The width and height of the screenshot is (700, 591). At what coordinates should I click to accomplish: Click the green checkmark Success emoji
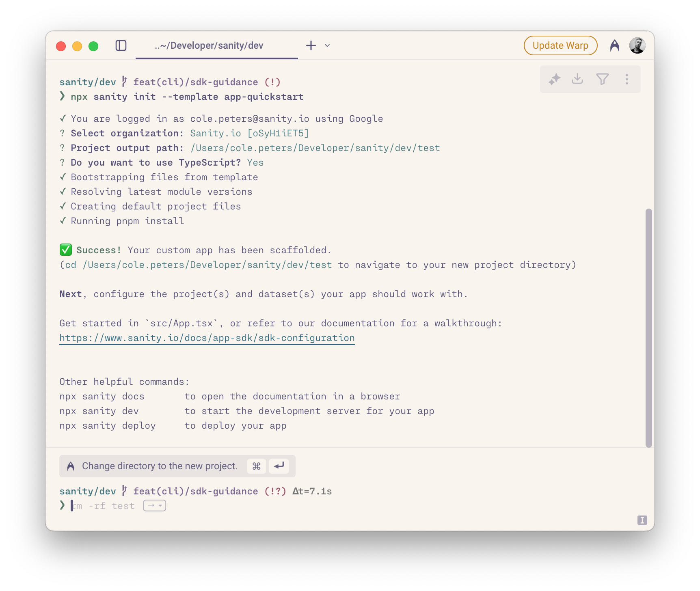pyautogui.click(x=66, y=250)
